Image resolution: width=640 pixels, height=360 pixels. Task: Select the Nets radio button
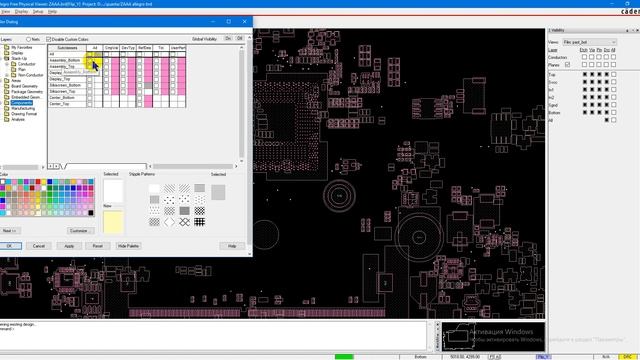[28, 40]
